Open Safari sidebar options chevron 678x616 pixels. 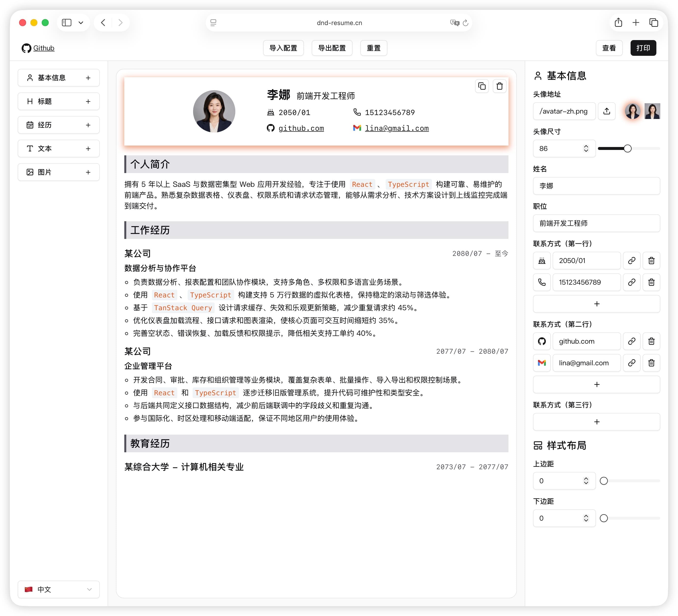pyautogui.click(x=81, y=23)
